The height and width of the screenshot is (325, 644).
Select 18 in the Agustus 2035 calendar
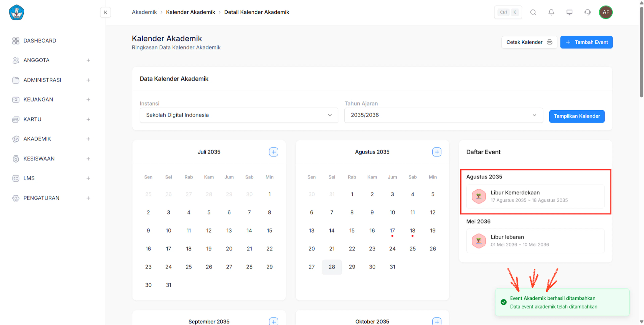coord(413,230)
